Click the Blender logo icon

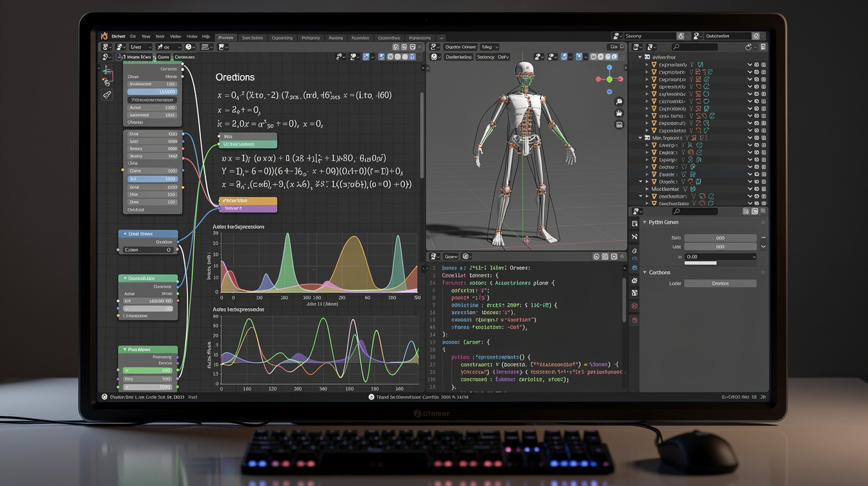pos(103,37)
